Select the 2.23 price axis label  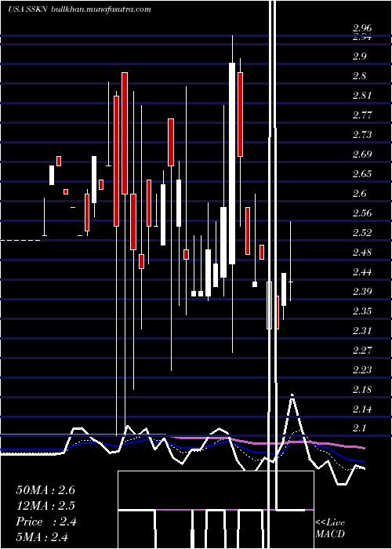pos(362,369)
